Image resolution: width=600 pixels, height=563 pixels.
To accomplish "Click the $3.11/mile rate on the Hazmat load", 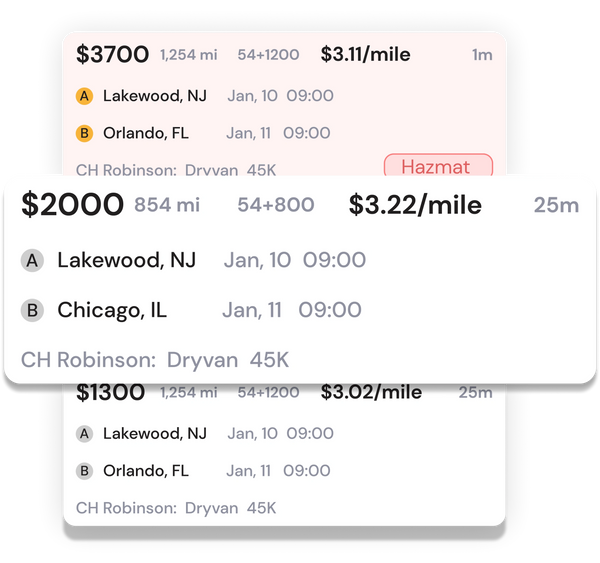I will [365, 55].
